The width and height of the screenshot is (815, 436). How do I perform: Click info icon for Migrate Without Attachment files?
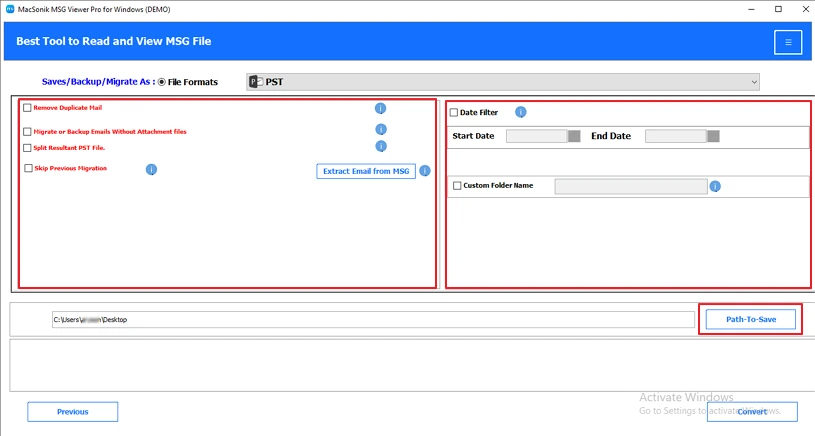point(381,129)
